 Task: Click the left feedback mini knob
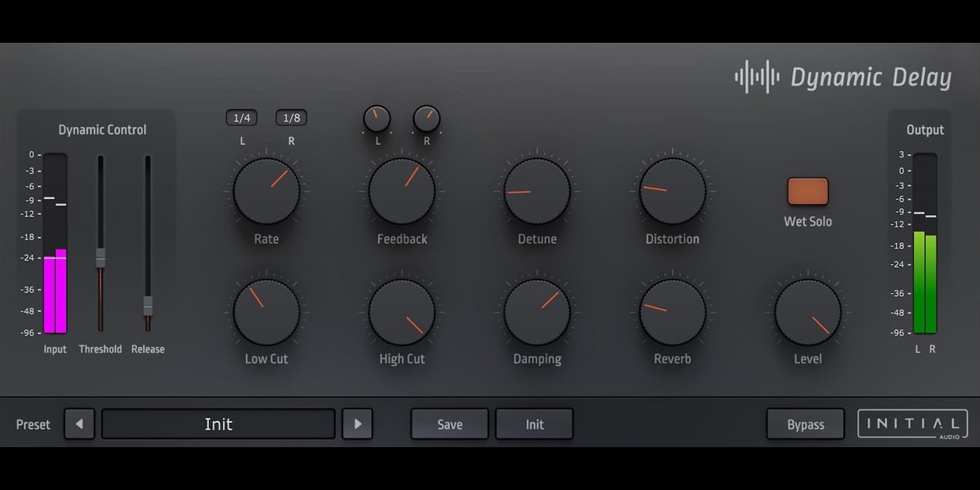[x=377, y=118]
